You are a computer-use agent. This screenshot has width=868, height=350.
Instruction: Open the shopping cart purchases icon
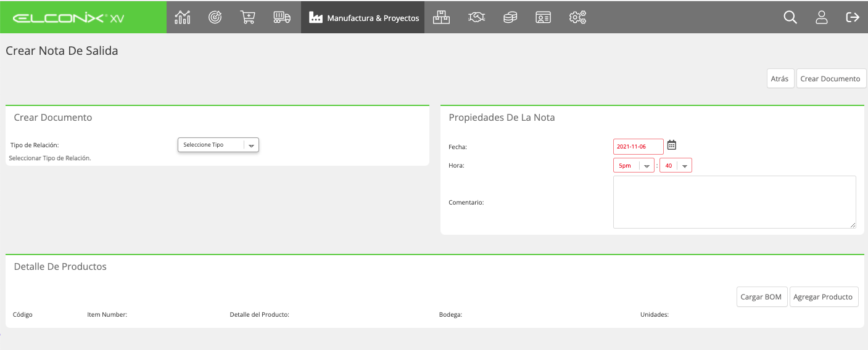click(247, 17)
